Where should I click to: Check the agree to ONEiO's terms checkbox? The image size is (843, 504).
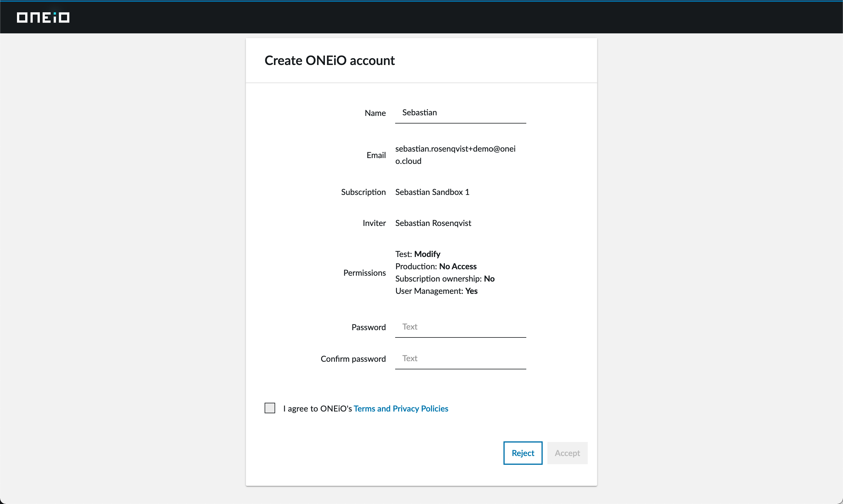[270, 408]
